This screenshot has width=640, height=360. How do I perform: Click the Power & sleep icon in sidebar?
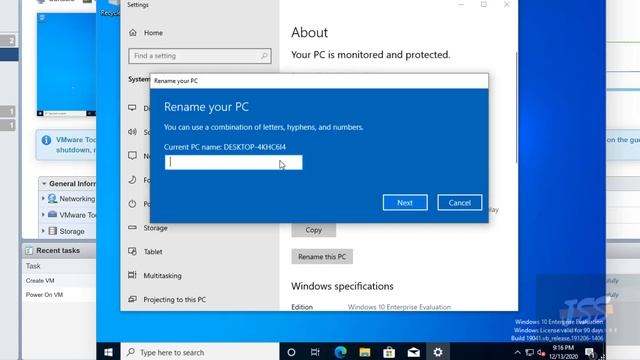(x=132, y=204)
